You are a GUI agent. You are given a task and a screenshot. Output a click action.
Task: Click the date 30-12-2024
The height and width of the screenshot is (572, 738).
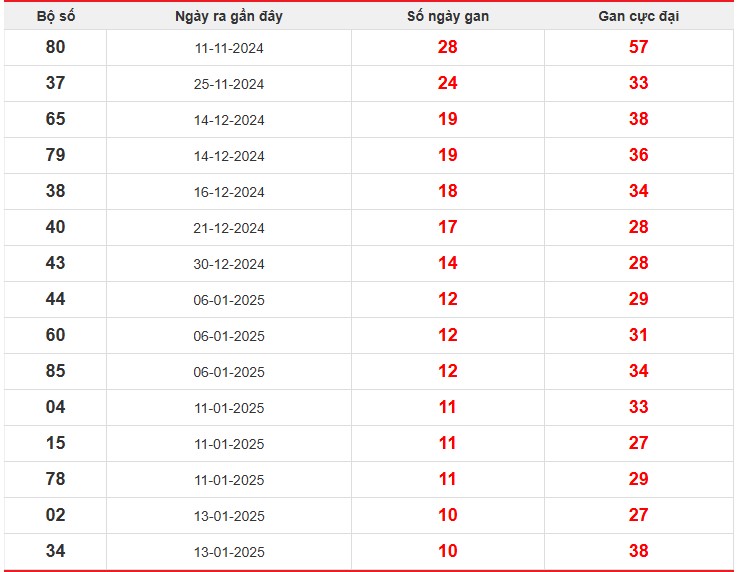click(x=229, y=264)
